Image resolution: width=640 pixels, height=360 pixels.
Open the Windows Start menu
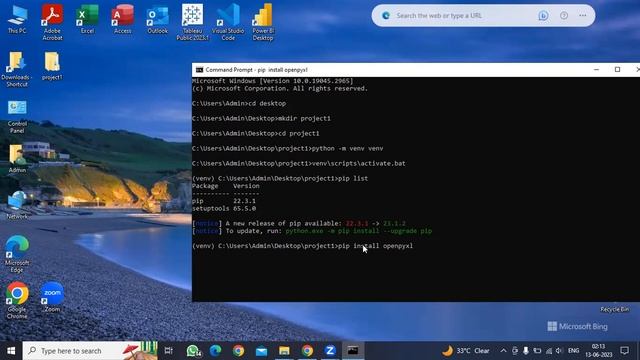coord(11,351)
